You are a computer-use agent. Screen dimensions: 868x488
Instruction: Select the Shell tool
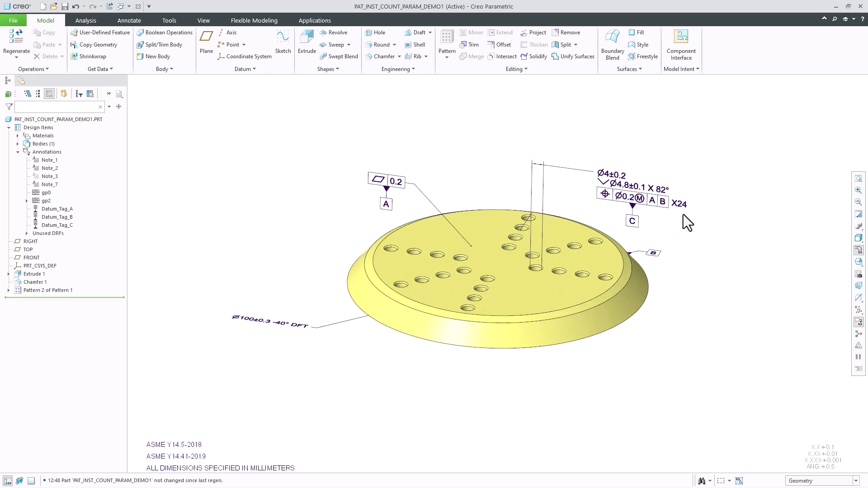point(415,44)
